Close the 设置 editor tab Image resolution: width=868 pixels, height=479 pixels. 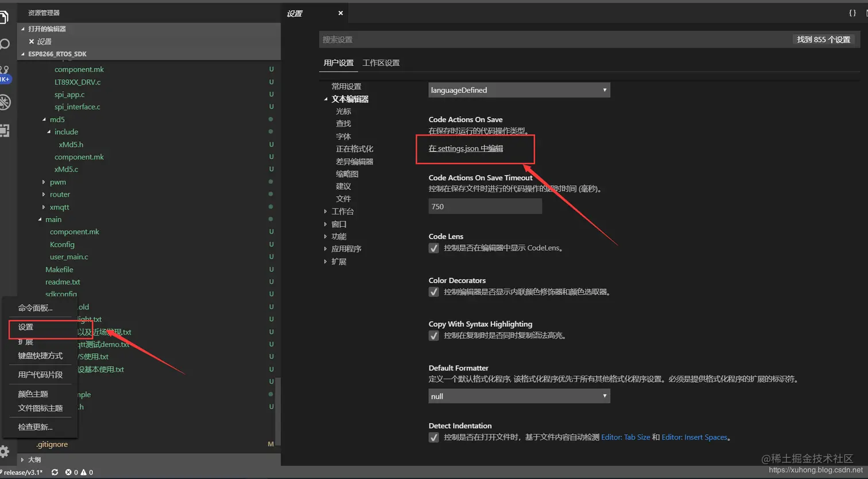340,13
